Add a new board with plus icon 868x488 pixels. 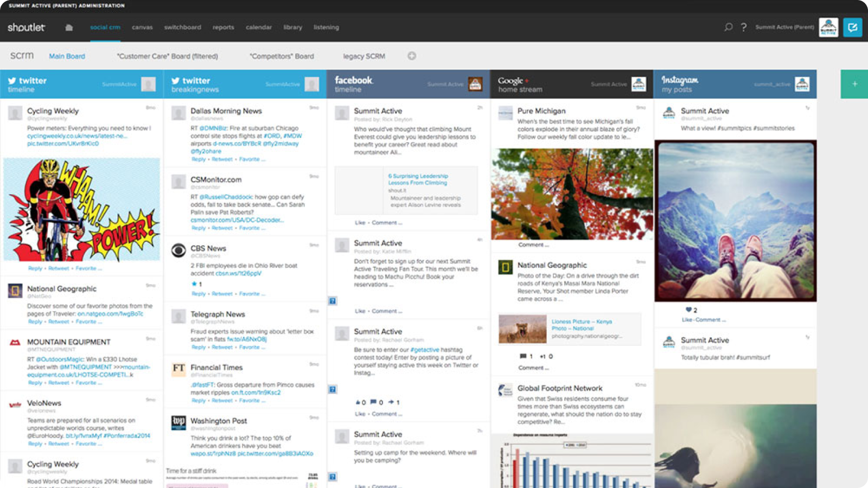[412, 56]
